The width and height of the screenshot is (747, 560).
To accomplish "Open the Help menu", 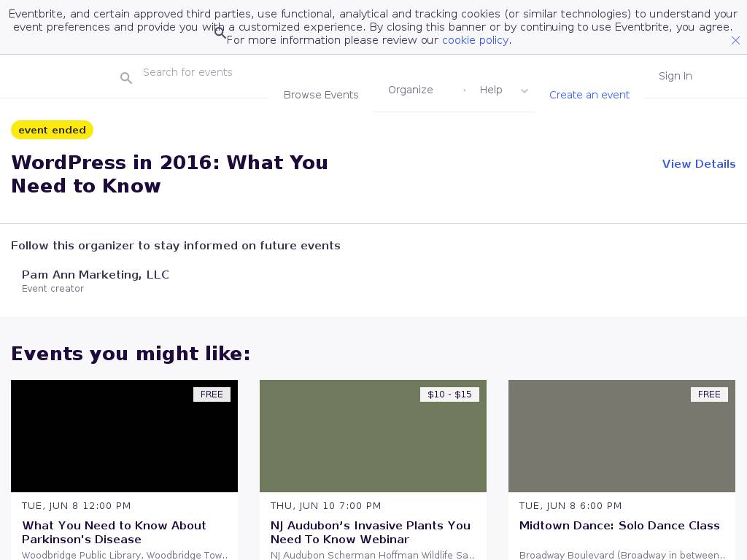I will [490, 90].
